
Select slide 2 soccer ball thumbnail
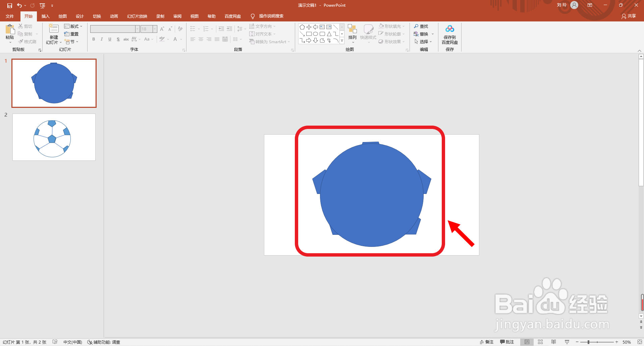pyautogui.click(x=54, y=137)
